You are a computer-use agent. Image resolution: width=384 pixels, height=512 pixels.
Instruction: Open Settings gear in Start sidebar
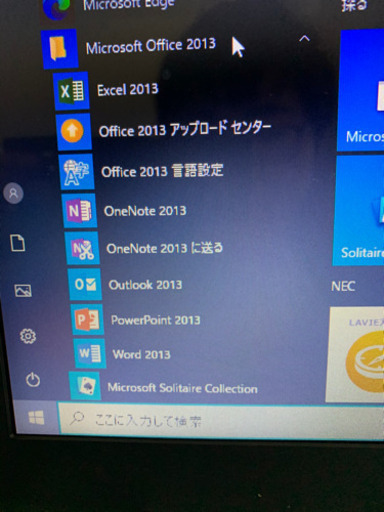point(28,336)
